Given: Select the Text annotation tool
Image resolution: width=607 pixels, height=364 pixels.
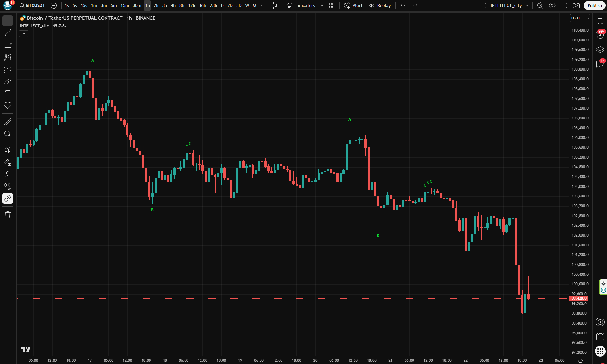Looking at the screenshot, I should 8,93.
